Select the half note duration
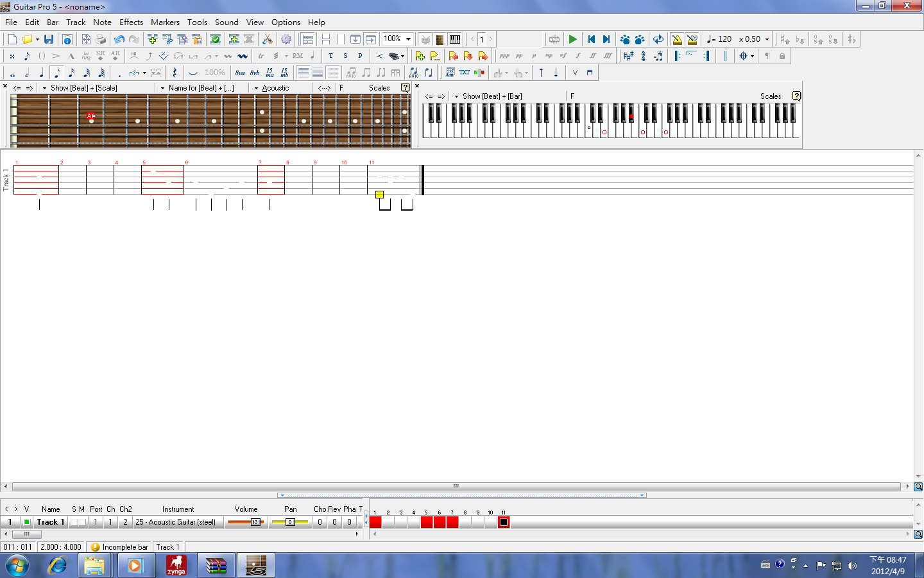924x578 pixels. (27, 73)
